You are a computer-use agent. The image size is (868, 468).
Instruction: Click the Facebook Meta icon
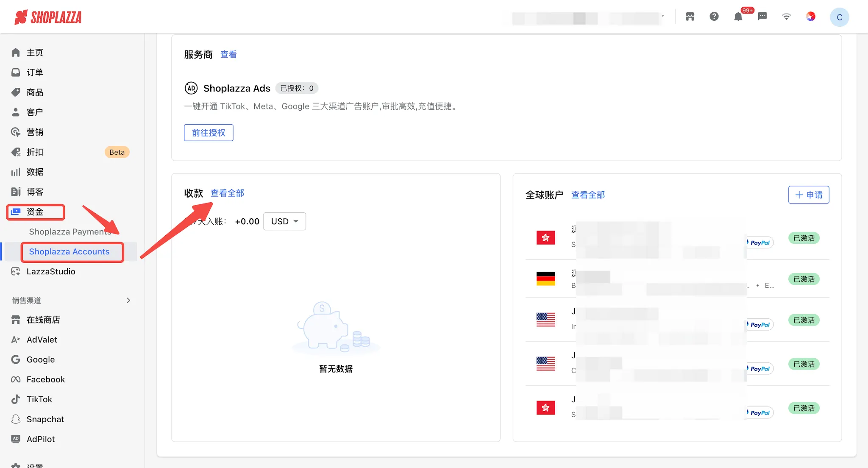click(16, 379)
